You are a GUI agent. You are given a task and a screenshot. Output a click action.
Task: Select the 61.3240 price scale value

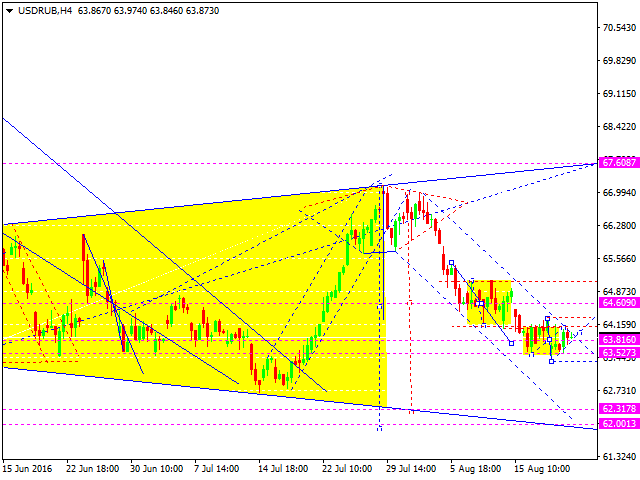tap(620, 457)
